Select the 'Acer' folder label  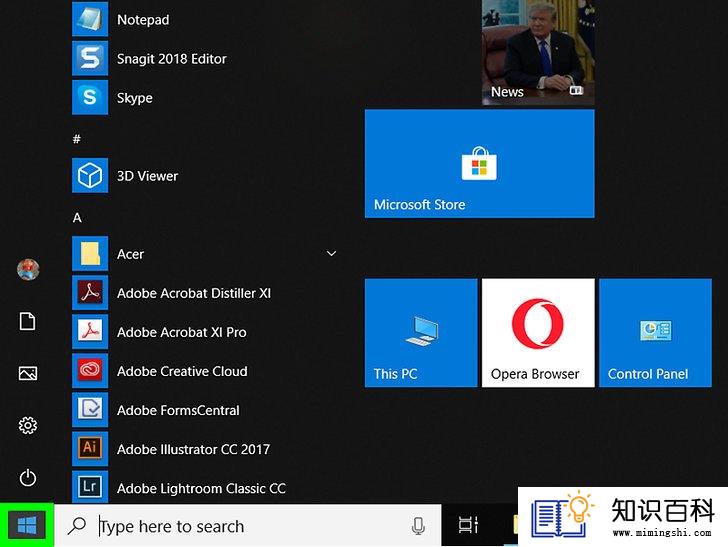tap(130, 254)
